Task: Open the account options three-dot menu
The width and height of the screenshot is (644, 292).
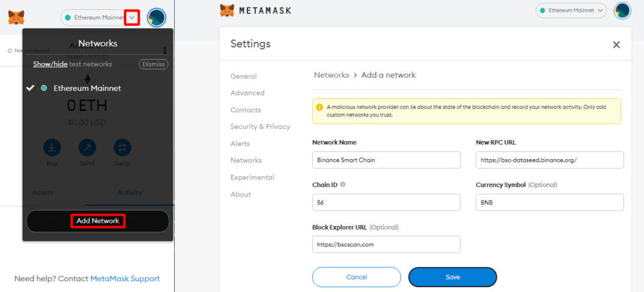Action: (x=165, y=50)
